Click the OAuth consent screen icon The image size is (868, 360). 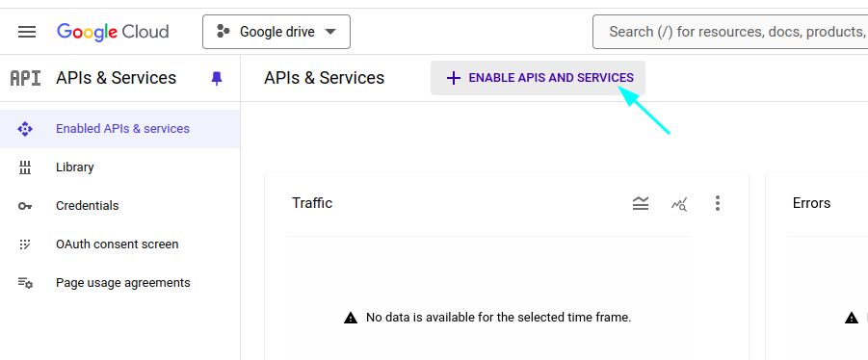pos(25,244)
